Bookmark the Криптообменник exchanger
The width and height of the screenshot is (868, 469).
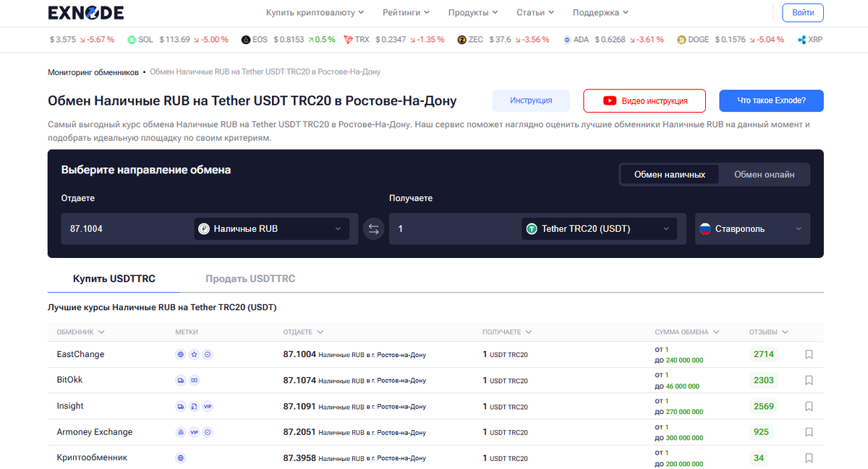tap(809, 458)
